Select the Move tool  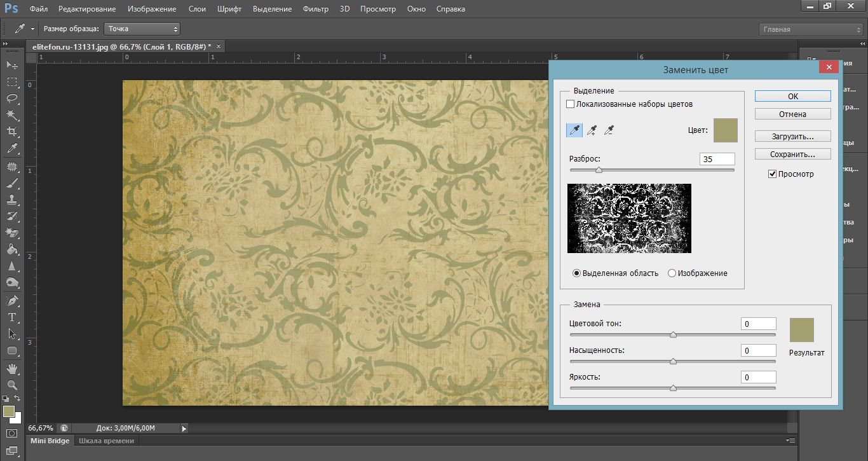[x=12, y=65]
